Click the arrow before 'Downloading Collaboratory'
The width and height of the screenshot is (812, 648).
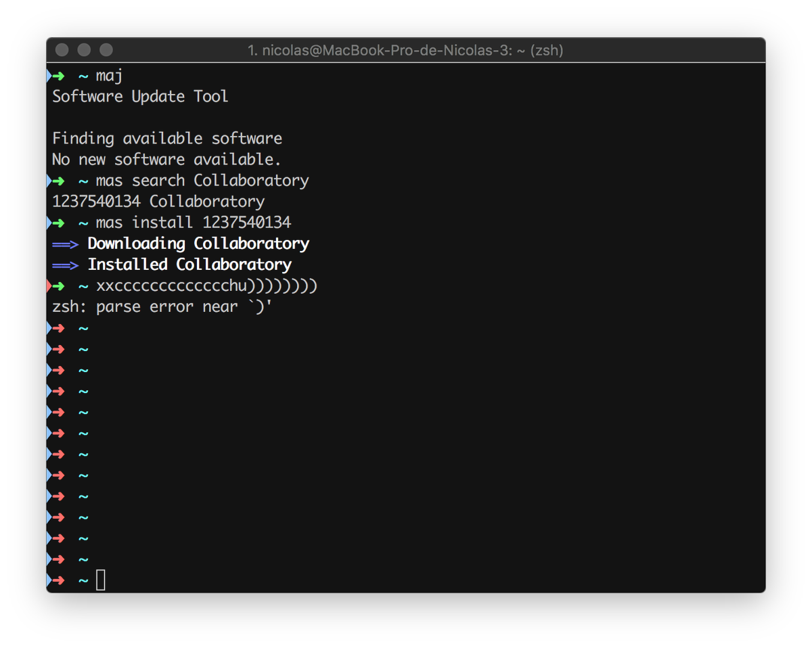pos(66,244)
